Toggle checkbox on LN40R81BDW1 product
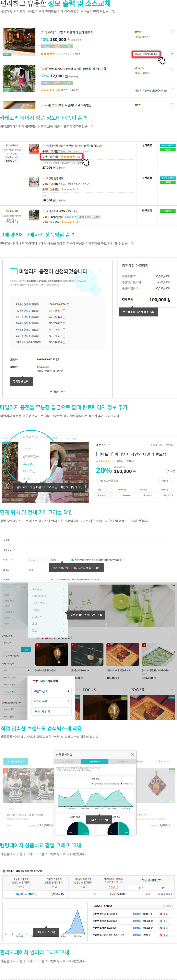 tap(8, 815)
